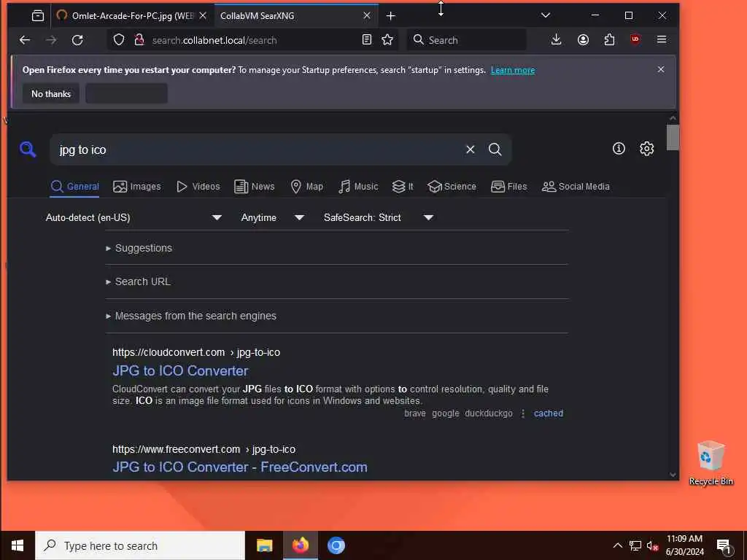Screen dimensions: 747x560
Task: Select General search category
Action: tap(75, 186)
